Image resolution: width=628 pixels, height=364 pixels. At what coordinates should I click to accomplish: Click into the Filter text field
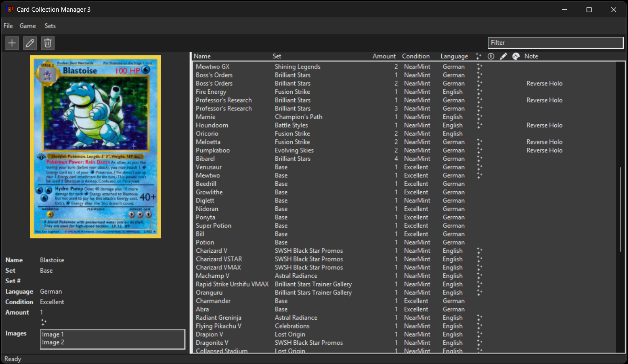click(556, 43)
